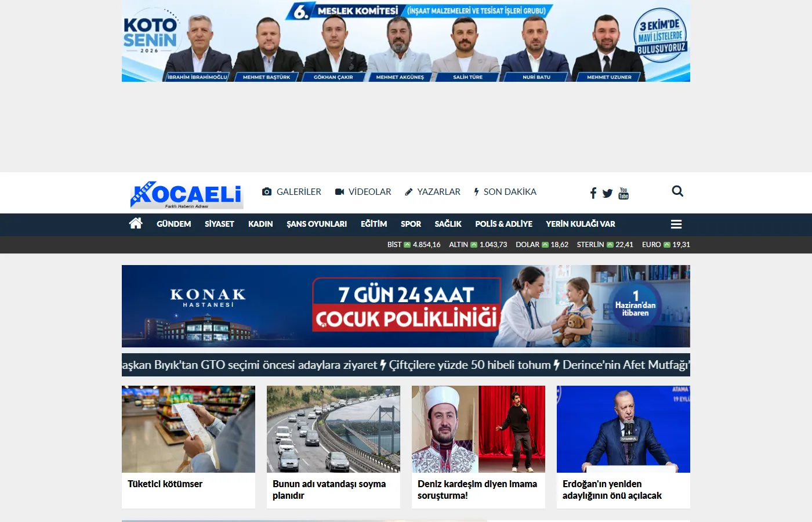Open the Twitter bird icon
This screenshot has height=522, width=812.
tap(607, 193)
